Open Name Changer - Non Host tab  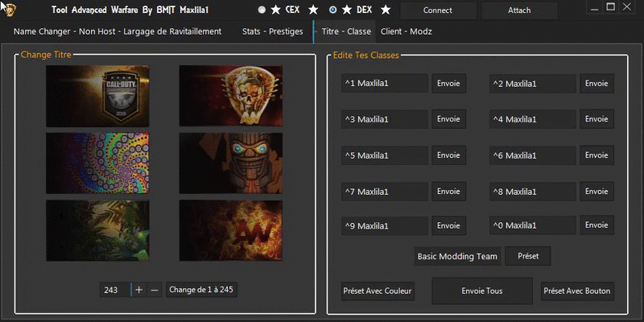[118, 31]
